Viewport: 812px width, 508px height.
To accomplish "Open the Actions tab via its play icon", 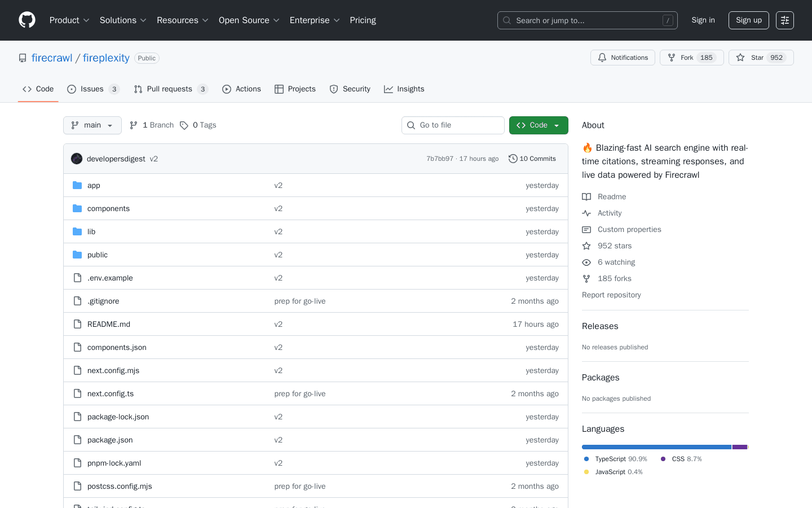I will pos(226,89).
